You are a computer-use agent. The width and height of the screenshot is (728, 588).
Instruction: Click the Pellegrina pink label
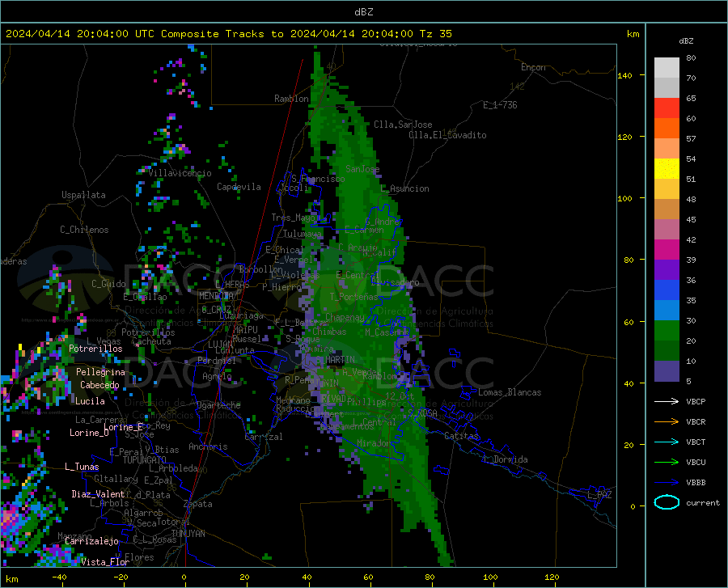pos(100,372)
